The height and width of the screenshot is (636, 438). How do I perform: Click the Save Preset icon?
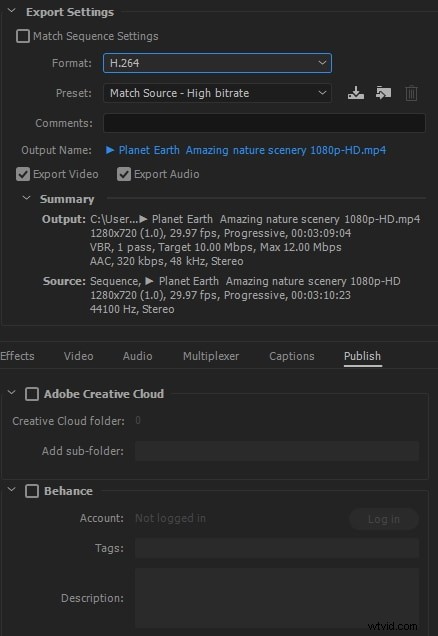coord(356,93)
